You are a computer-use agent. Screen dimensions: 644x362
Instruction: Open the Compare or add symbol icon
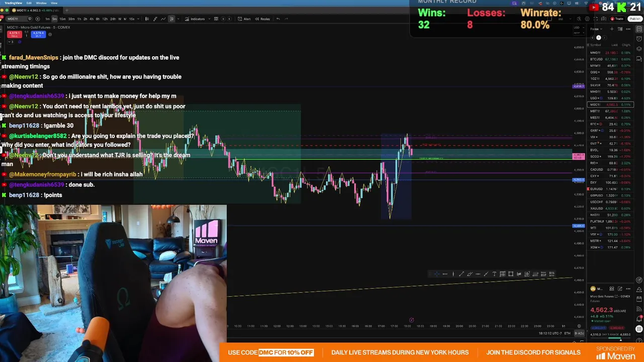pyautogui.click(x=38, y=19)
